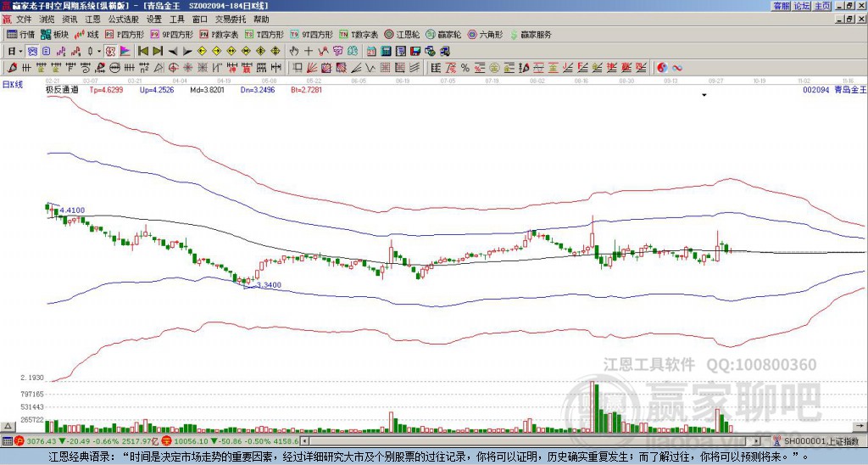Image resolution: width=868 pixels, height=465 pixels.
Task: Open the 9T四方形 tool
Action: [311, 34]
